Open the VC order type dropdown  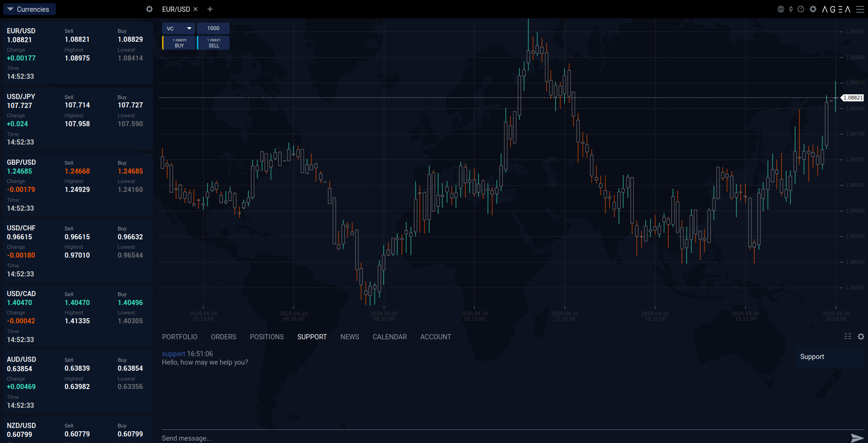(178, 29)
